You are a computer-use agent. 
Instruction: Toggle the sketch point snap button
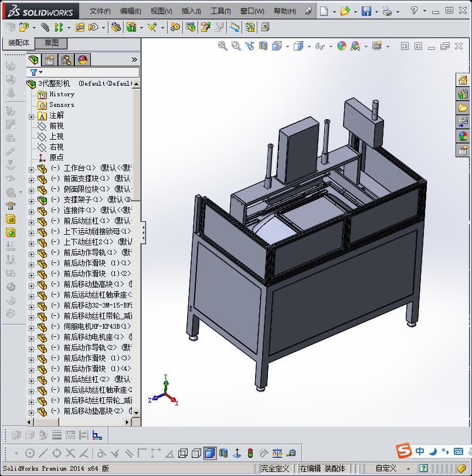[16, 453]
